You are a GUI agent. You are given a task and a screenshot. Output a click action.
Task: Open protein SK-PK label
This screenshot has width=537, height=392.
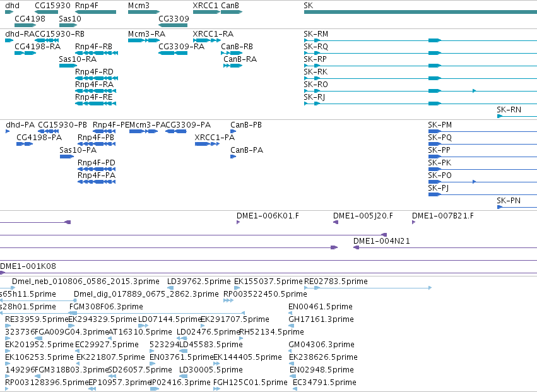coord(440,163)
